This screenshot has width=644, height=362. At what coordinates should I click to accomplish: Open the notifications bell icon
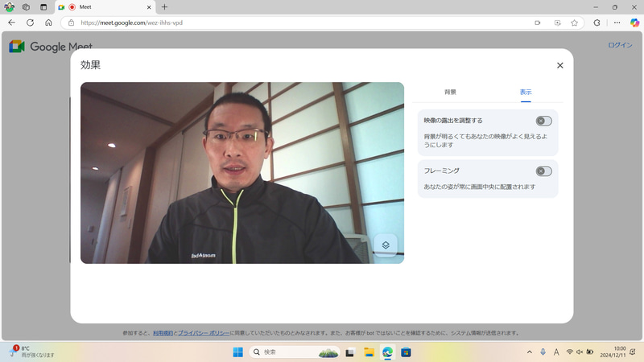point(633,352)
